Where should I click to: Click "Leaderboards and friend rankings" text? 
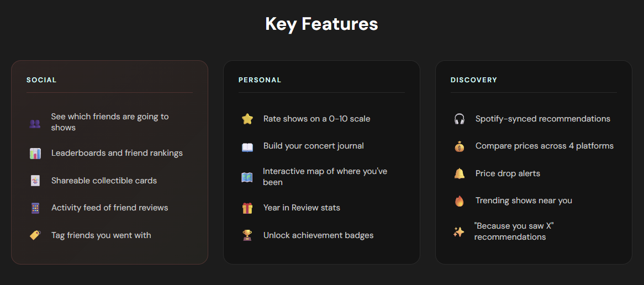(117, 153)
